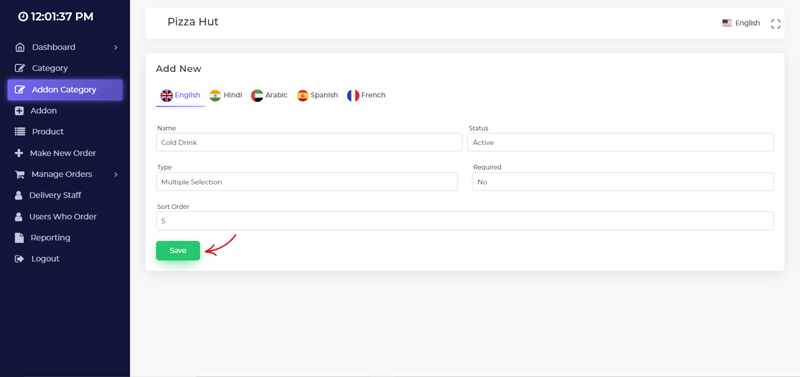Click in the Name field with Cold Drink
Viewport: 800px width, 377px height.
point(309,142)
